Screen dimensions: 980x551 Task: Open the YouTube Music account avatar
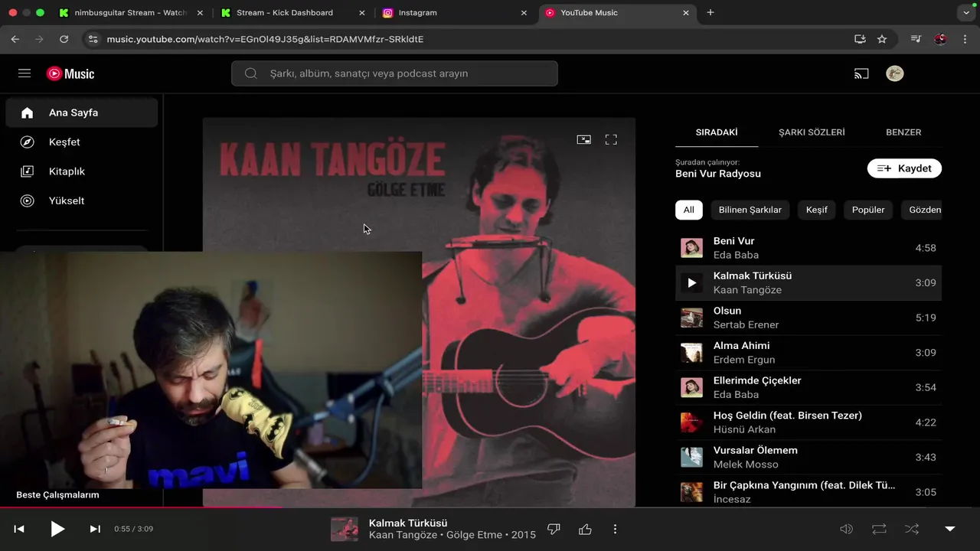(x=894, y=73)
